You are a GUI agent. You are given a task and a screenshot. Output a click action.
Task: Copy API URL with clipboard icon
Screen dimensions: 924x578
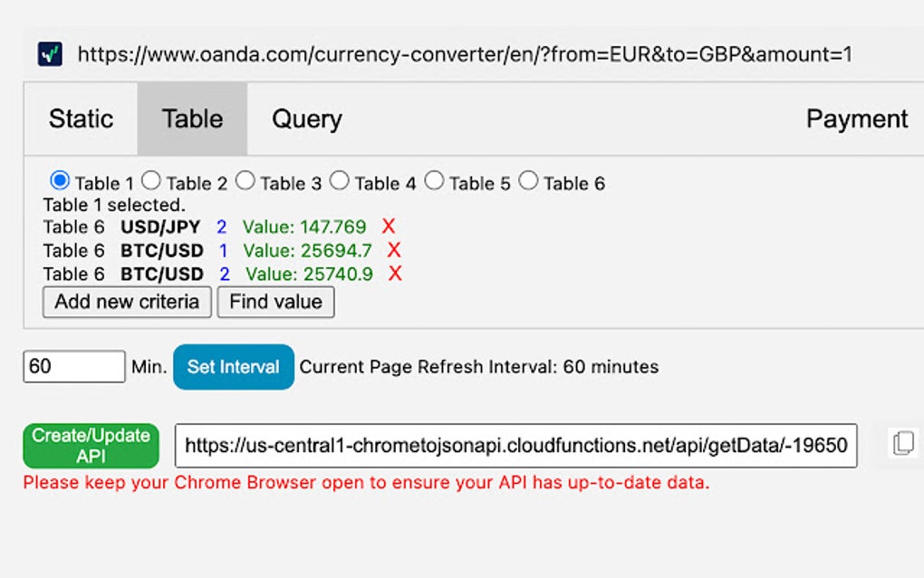pos(902,443)
